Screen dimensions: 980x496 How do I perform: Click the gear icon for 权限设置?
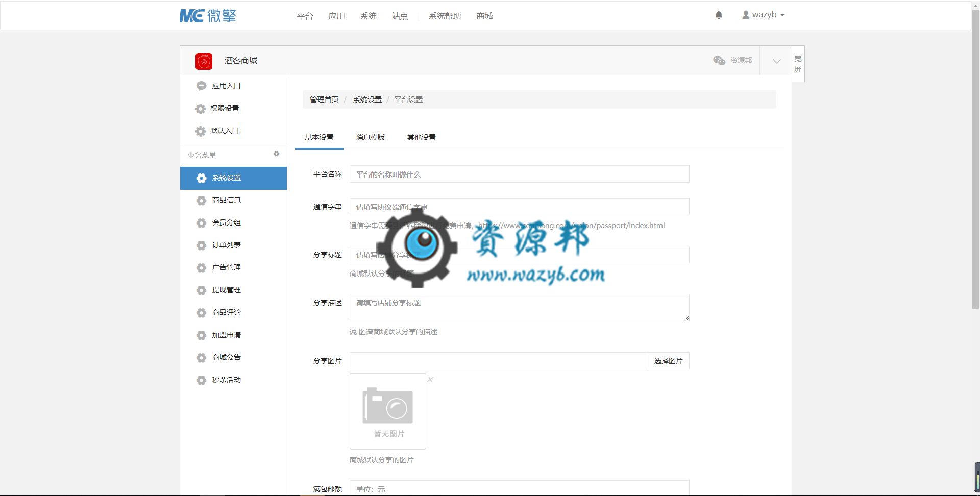coord(201,109)
